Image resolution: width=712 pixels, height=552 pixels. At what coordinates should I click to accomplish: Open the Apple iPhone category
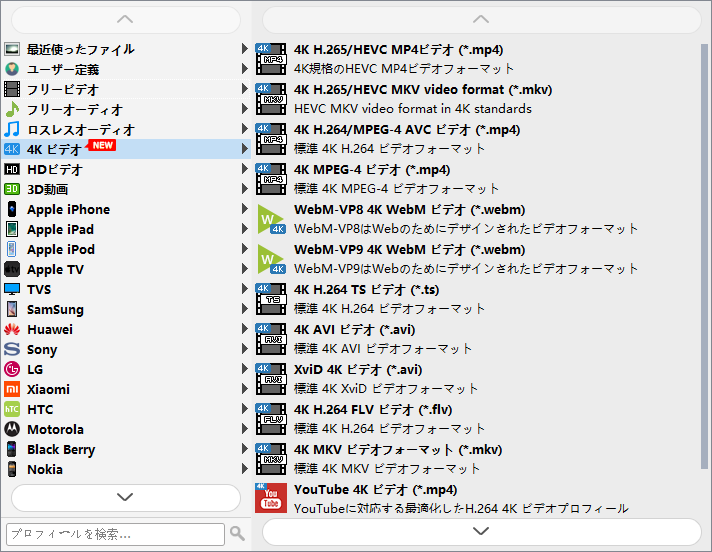click(126, 209)
